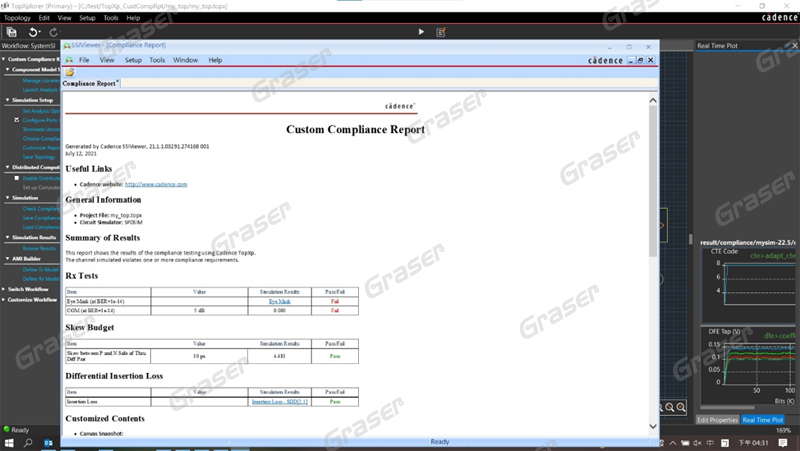The image size is (800, 451).
Task: Click the battery status icon in the tray
Action: pos(685,443)
